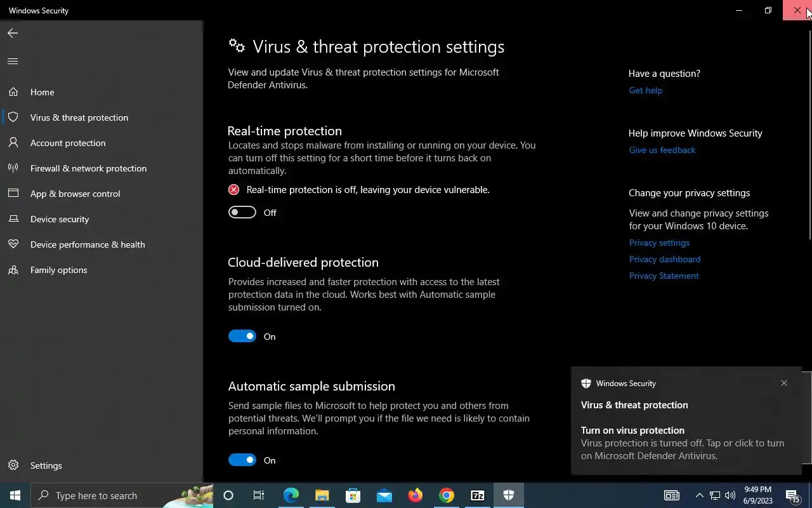Screen dimensions: 812x508
Task: Click the Real-time protection heading
Action: tap(284, 131)
